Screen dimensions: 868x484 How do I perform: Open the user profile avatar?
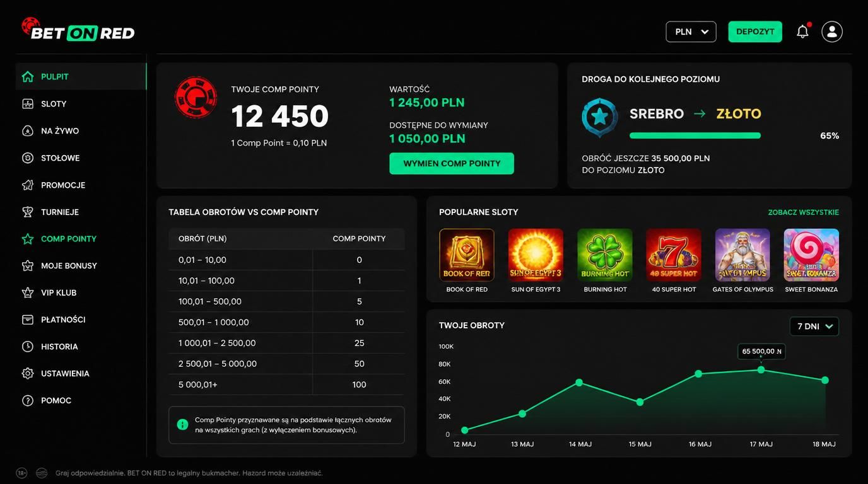tap(832, 32)
